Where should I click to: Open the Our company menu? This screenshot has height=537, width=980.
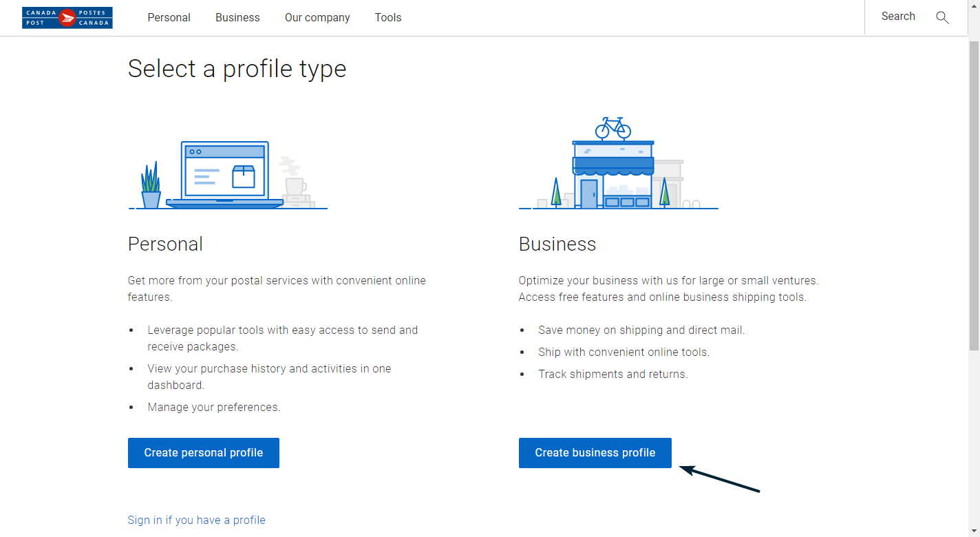coord(317,17)
